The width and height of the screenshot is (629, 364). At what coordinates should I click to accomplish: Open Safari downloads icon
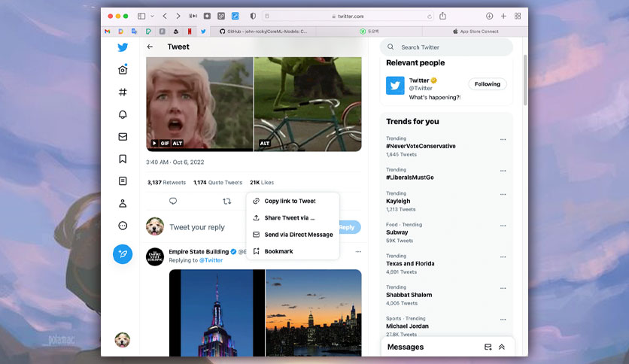pyautogui.click(x=489, y=16)
